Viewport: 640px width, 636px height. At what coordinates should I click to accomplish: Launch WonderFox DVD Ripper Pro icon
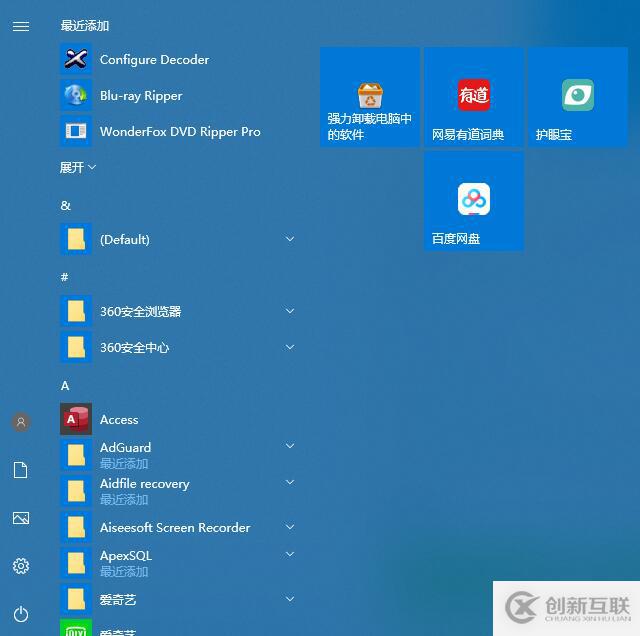tap(76, 131)
